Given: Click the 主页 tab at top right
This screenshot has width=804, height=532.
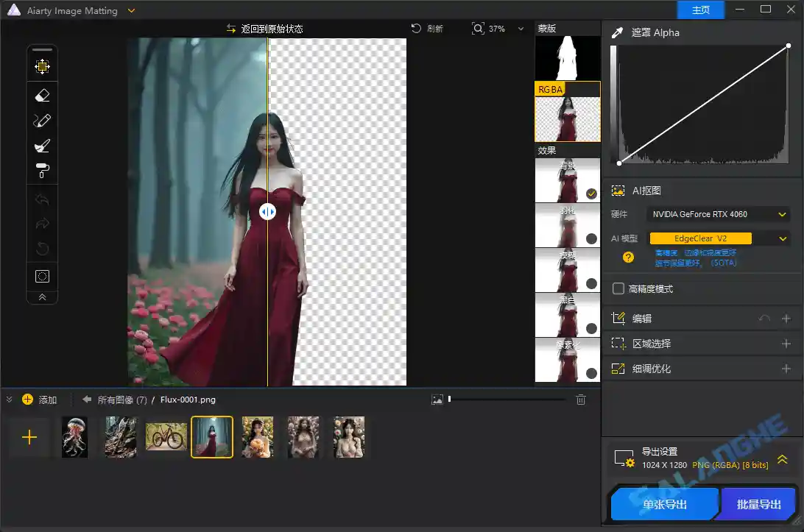Looking at the screenshot, I should (x=700, y=10).
